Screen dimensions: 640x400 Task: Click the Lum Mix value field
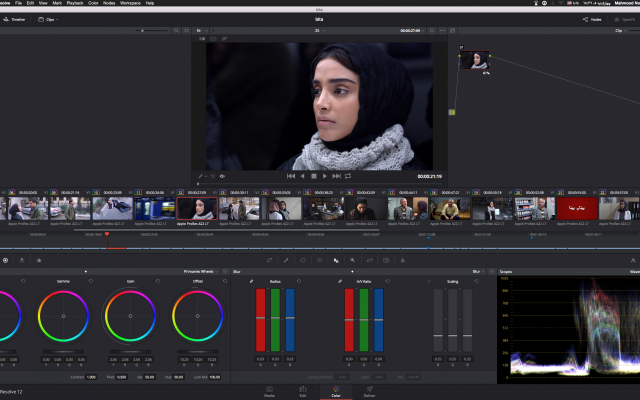(x=215, y=377)
